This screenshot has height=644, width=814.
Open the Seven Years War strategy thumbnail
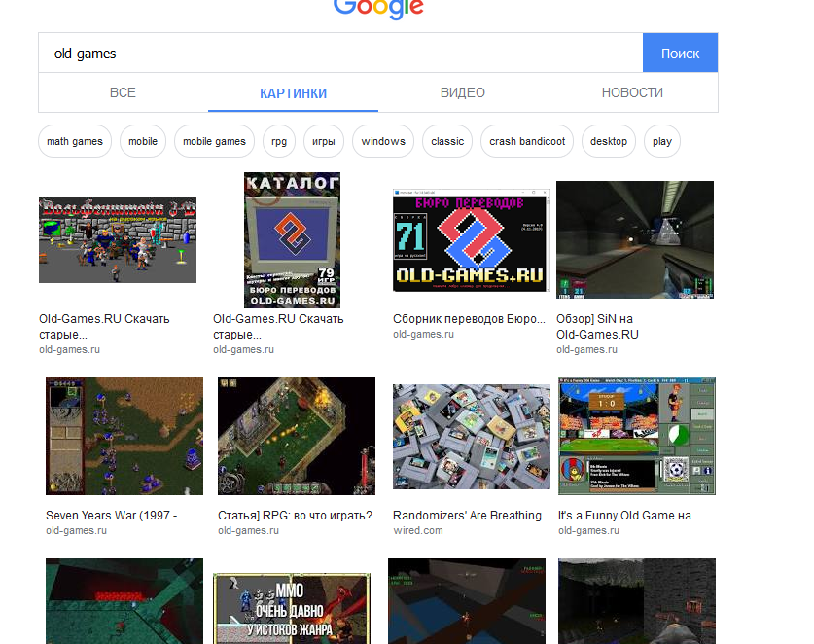pyautogui.click(x=124, y=436)
